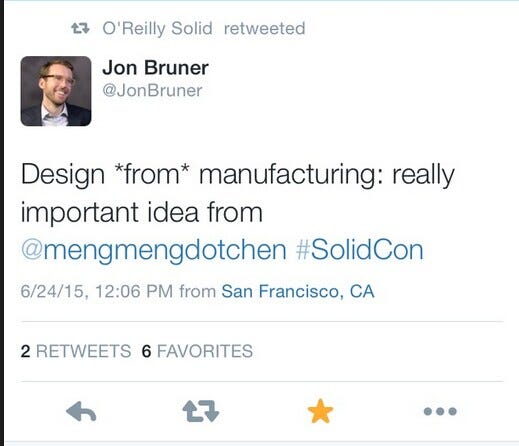The height and width of the screenshot is (446, 519).
Task: Click the 'important idea from' text line
Action: 142,212
